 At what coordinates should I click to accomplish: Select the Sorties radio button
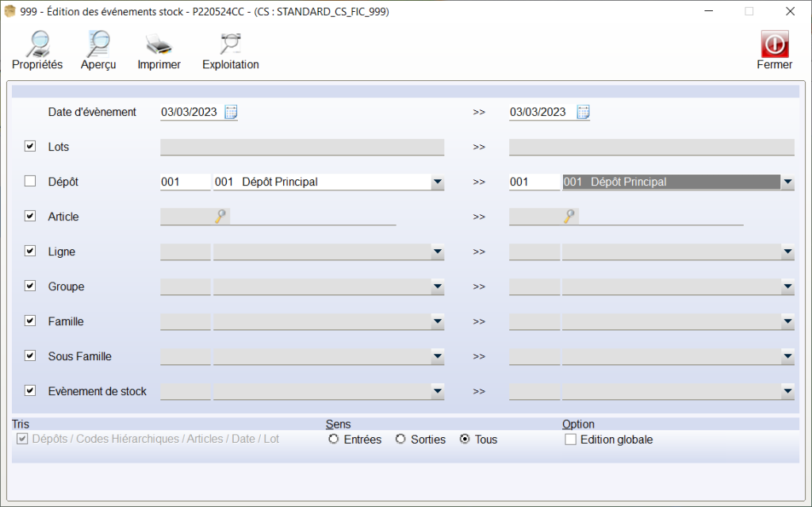point(400,440)
